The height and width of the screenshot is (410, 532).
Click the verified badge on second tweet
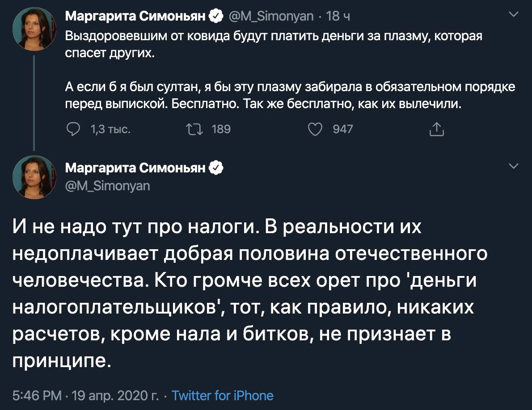point(217,168)
